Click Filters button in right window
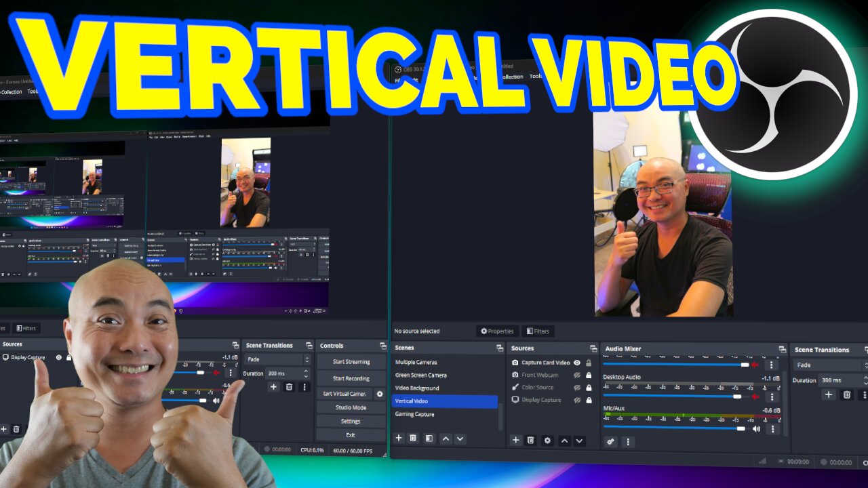The image size is (868, 488). click(x=538, y=331)
